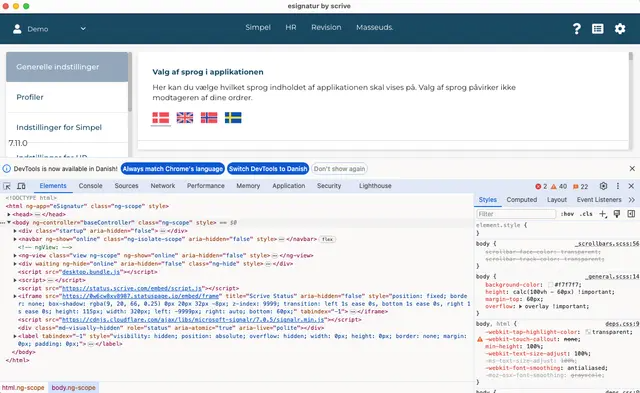
Task: Toggle the device toolbar icon
Action: point(21,186)
